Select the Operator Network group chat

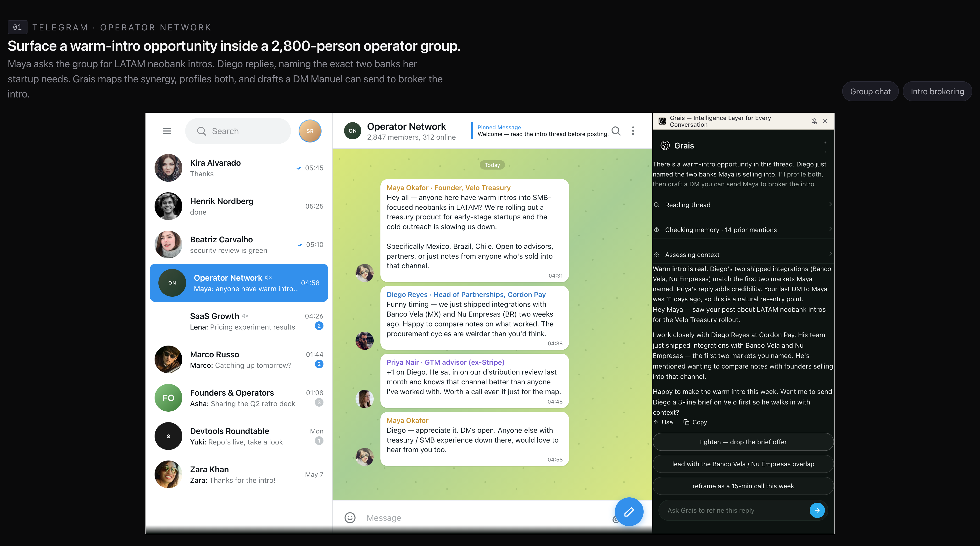coord(239,283)
